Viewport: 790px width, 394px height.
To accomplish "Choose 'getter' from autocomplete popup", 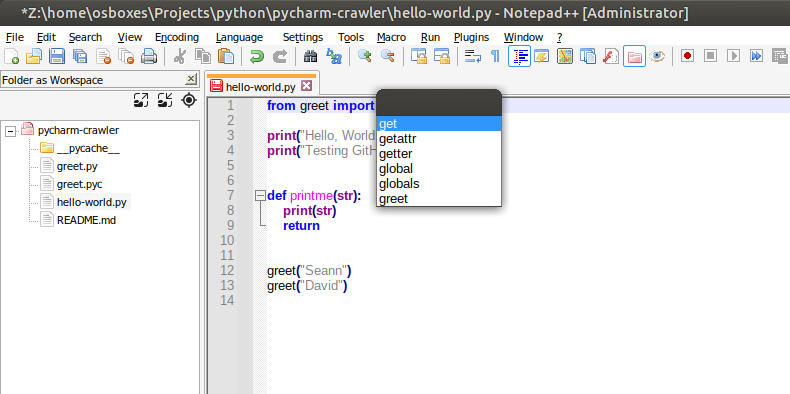I will click(439, 154).
